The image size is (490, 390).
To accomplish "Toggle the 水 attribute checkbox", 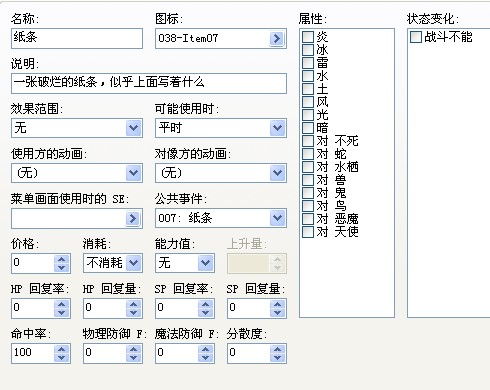I will (308, 76).
